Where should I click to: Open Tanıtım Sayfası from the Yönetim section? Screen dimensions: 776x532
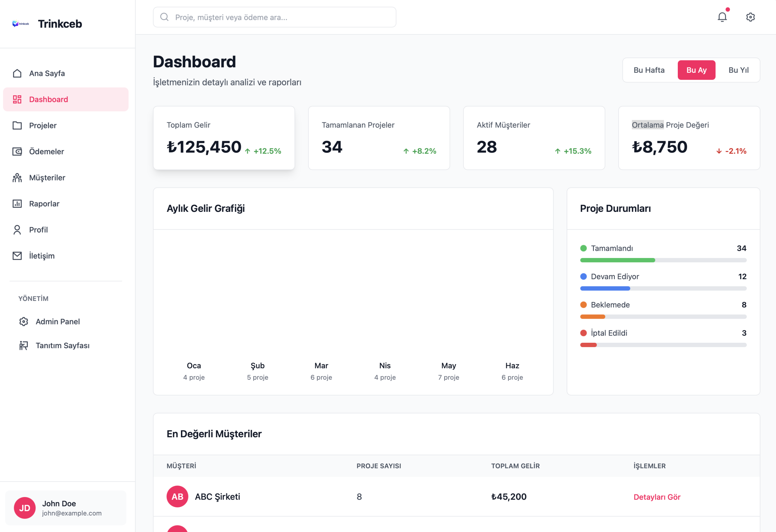(63, 345)
